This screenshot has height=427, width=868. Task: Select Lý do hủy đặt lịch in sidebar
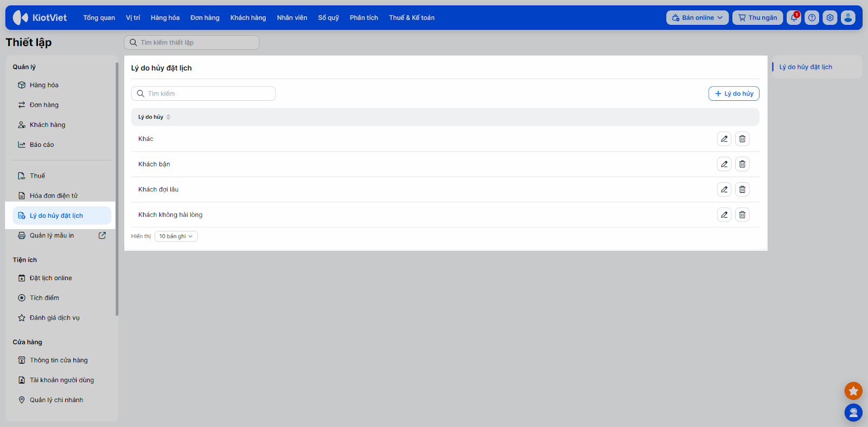pyautogui.click(x=62, y=216)
